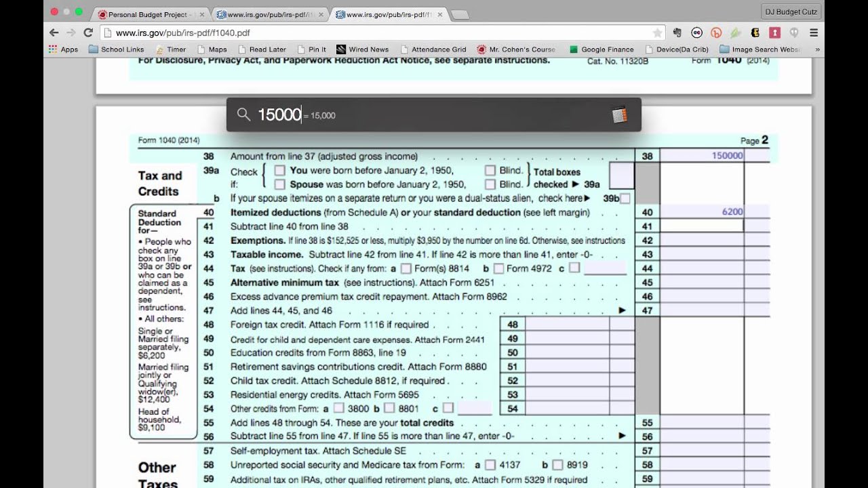Open the Maps bookmark
868x488 pixels.
(x=212, y=49)
